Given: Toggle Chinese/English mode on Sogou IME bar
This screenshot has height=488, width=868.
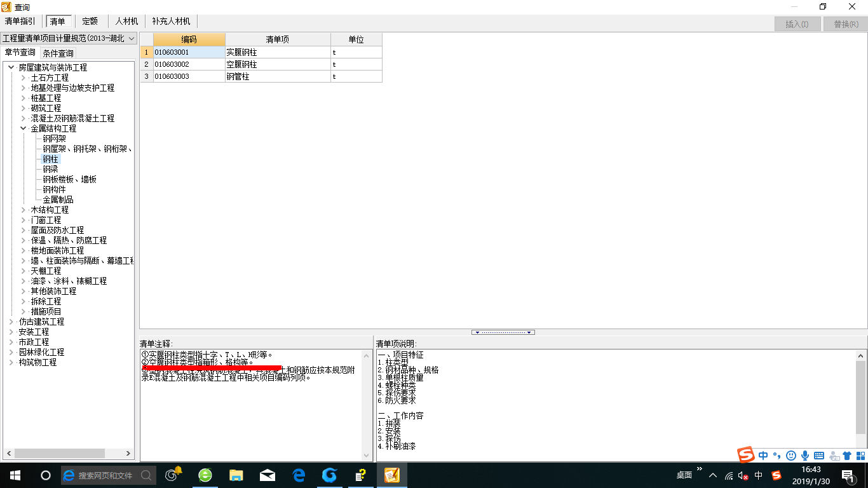Looking at the screenshot, I should (763, 456).
